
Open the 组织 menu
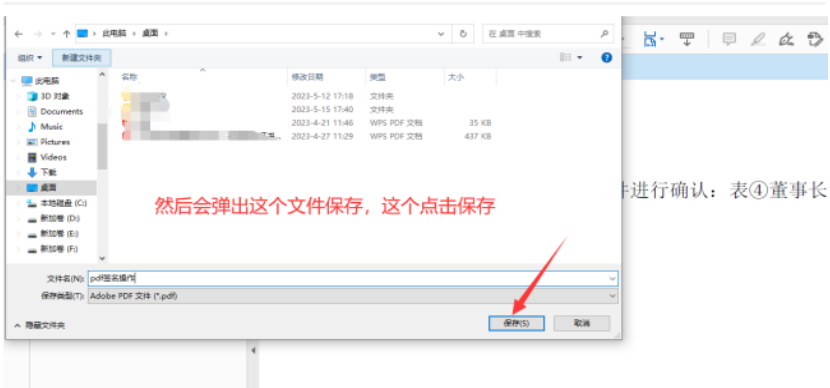[x=30, y=58]
